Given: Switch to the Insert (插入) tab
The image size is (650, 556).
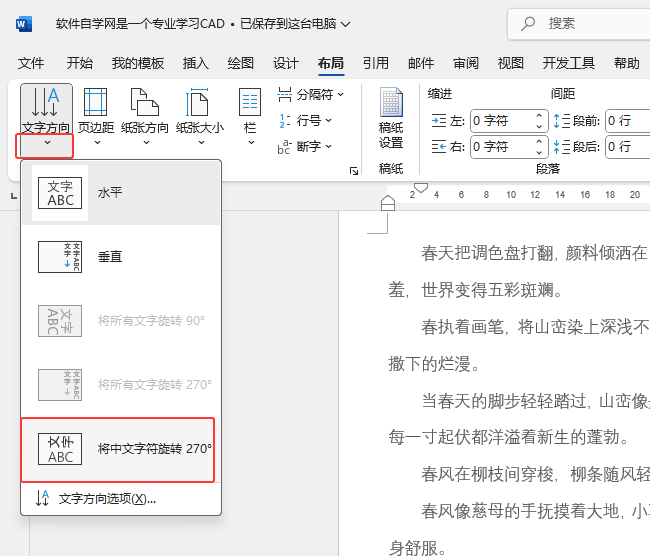Looking at the screenshot, I should [x=196, y=63].
